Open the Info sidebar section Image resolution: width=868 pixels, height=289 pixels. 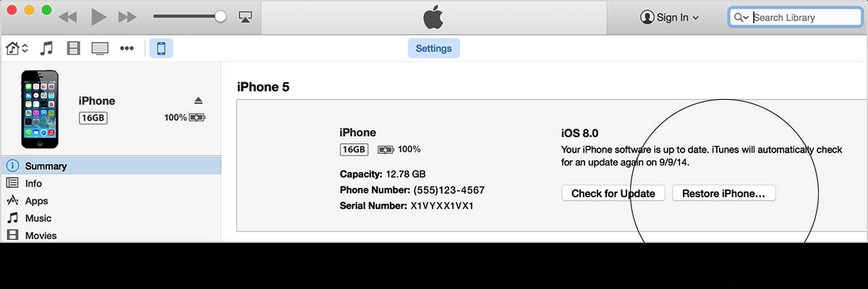33,184
